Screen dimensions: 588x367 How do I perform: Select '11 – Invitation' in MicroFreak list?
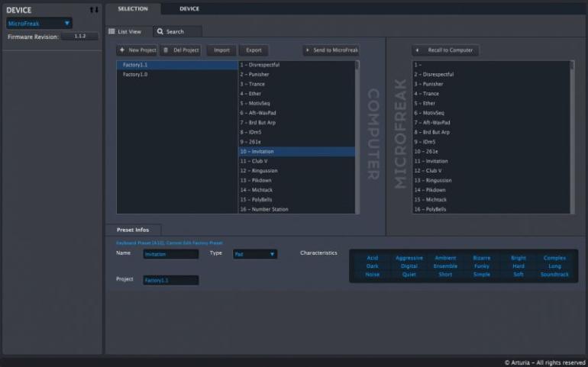[x=491, y=161]
